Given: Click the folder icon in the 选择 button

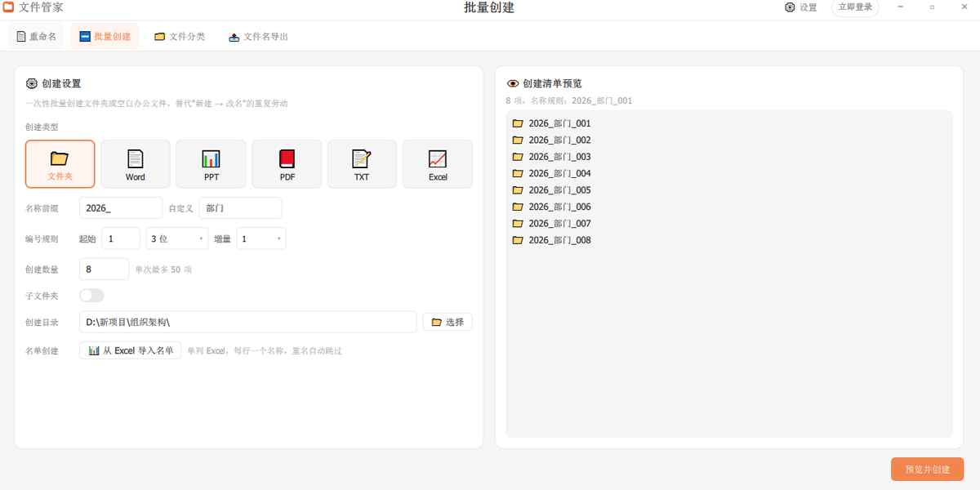Looking at the screenshot, I should [437, 323].
